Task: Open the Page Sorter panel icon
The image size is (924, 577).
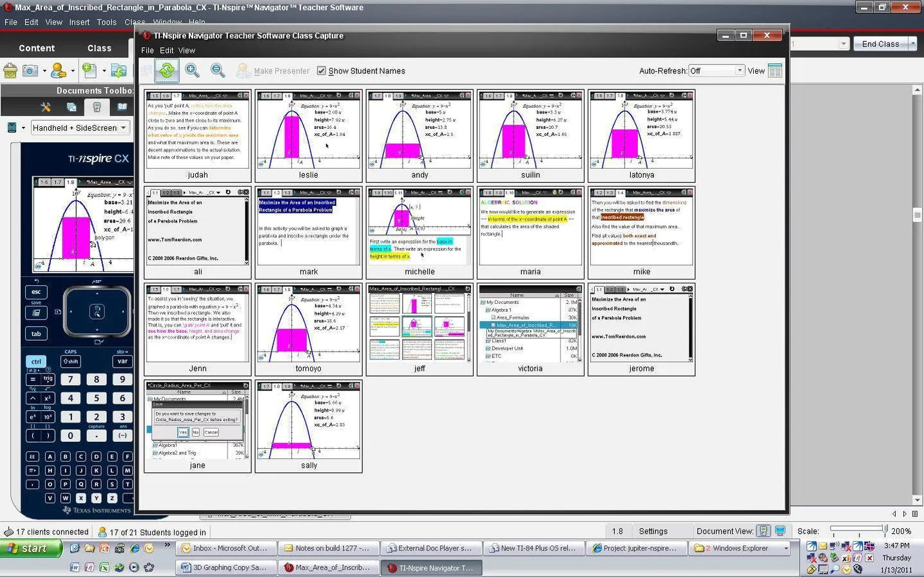Action: point(71,107)
